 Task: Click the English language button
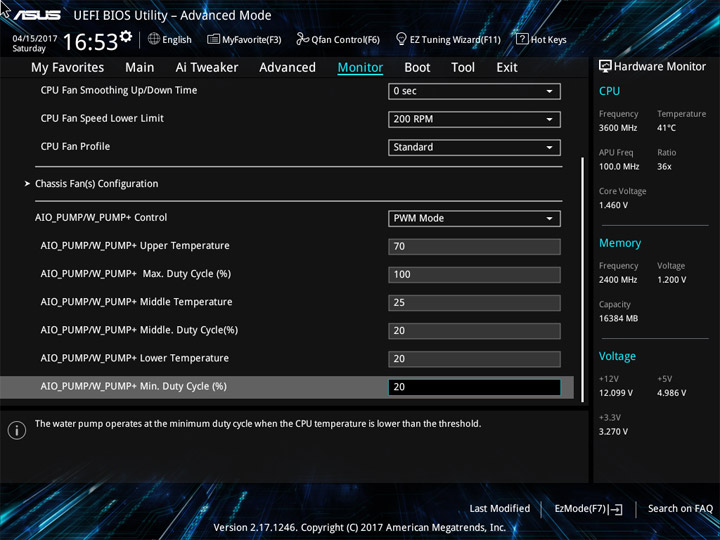click(170, 39)
